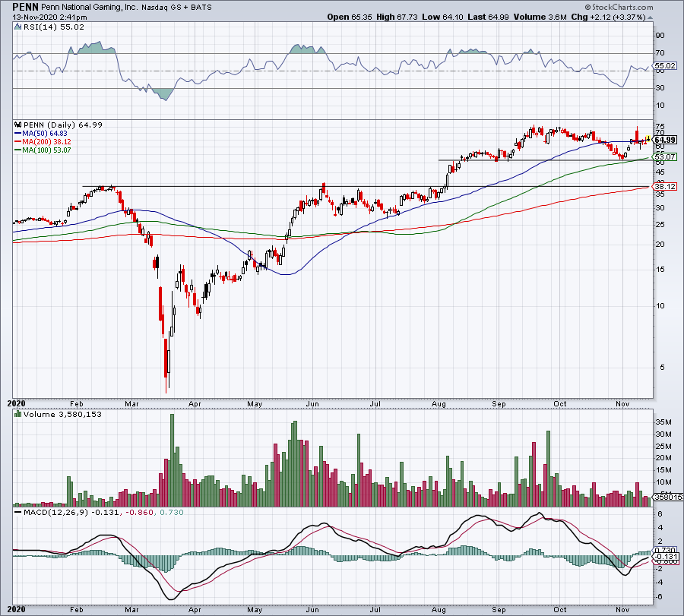The width and height of the screenshot is (684, 616).
Task: Click the Volume 3,580,153 legend text
Action: (x=62, y=414)
